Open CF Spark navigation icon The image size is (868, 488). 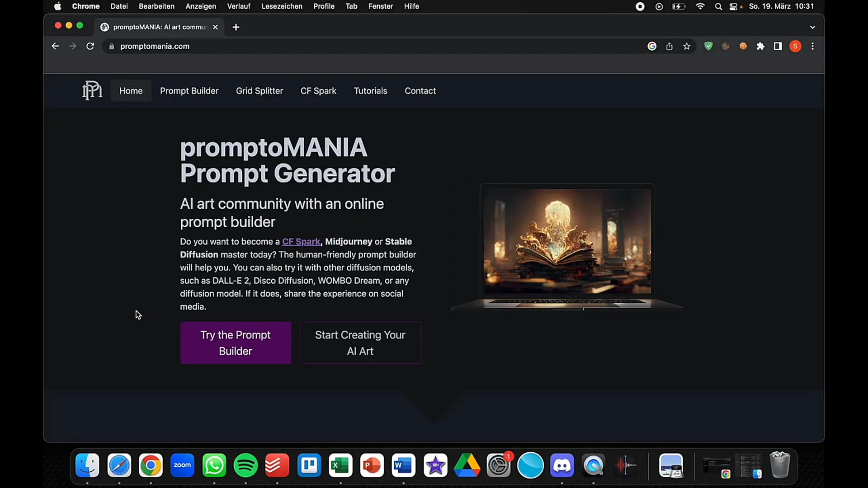point(318,90)
